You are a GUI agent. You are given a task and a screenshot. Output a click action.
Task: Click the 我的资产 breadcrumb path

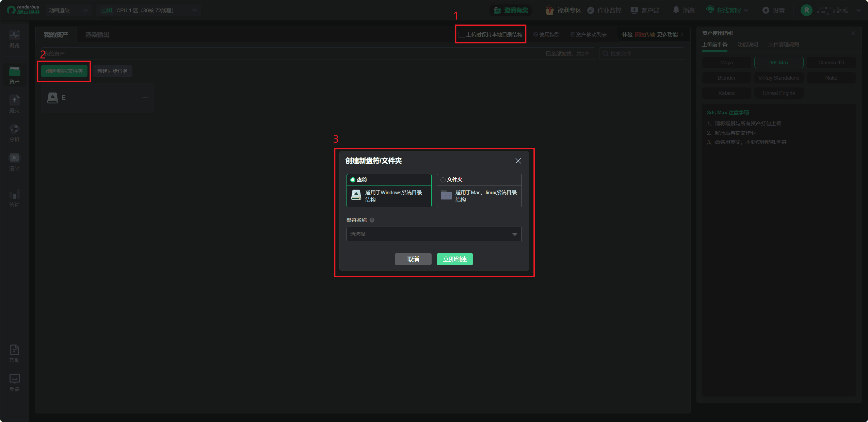tap(54, 54)
